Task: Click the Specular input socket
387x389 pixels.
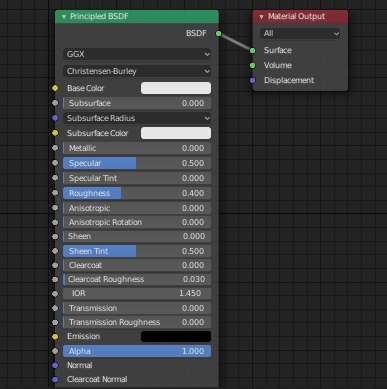Action: [55, 163]
